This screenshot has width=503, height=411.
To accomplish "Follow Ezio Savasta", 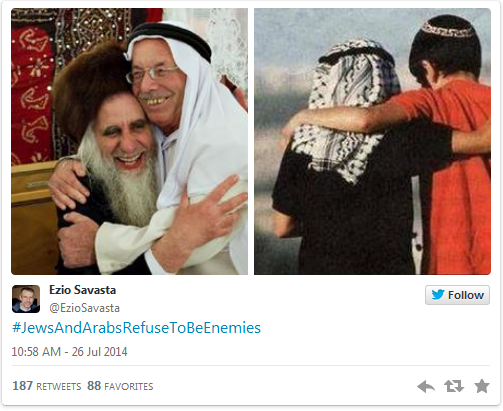I will click(x=457, y=295).
